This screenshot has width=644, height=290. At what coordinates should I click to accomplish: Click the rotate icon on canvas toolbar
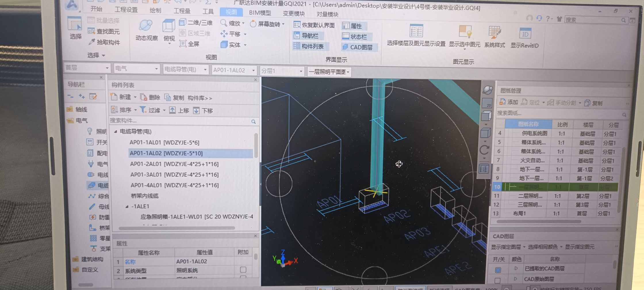coord(484,150)
